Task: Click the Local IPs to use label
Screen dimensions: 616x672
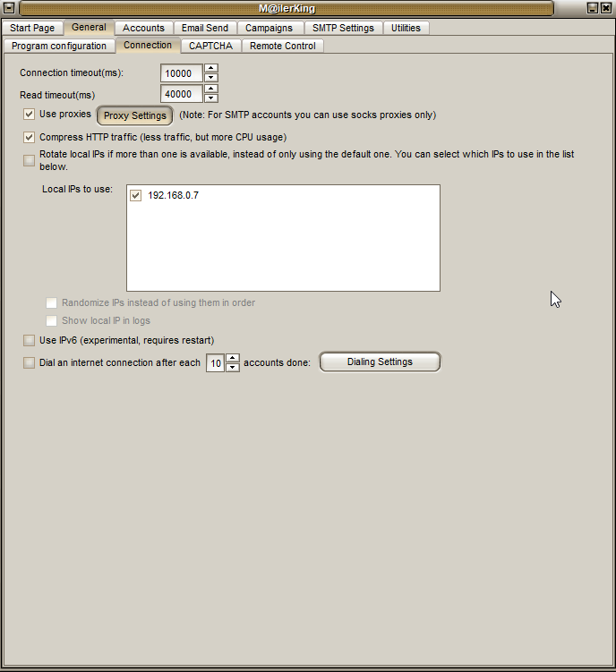Action: coord(77,189)
